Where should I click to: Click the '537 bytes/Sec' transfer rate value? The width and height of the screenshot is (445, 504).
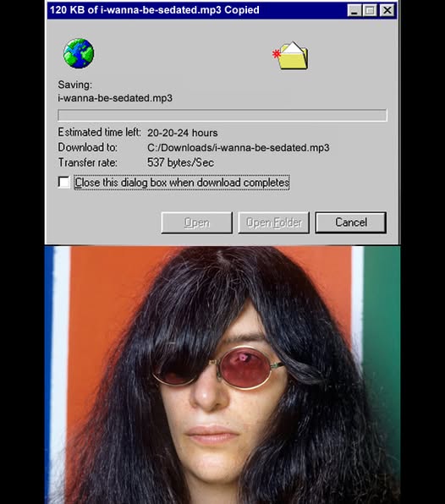pos(180,162)
